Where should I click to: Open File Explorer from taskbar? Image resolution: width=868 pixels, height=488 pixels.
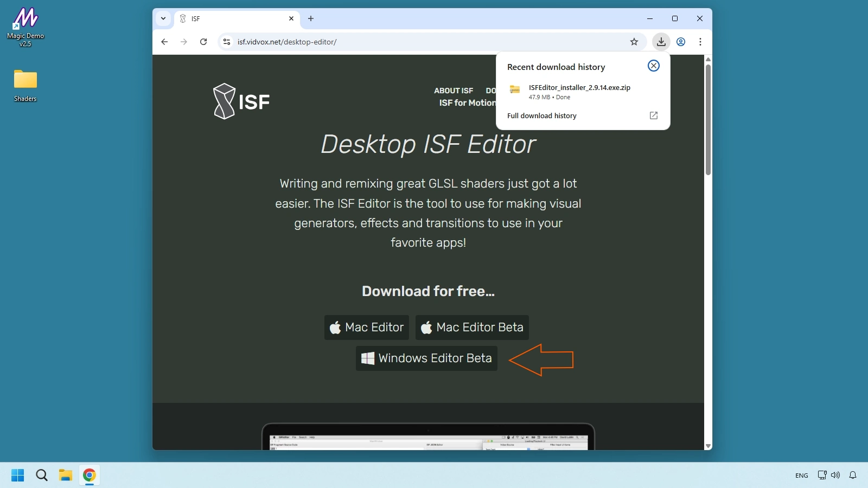66,476
